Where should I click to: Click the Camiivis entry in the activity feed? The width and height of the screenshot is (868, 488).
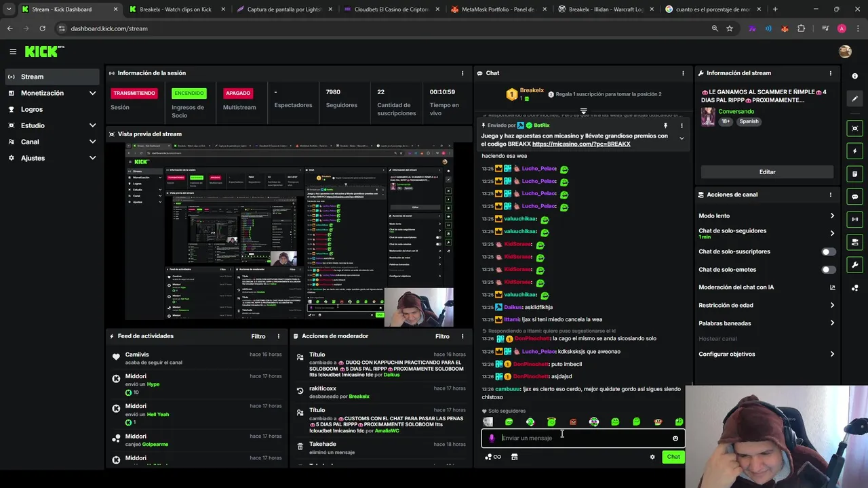point(197,359)
